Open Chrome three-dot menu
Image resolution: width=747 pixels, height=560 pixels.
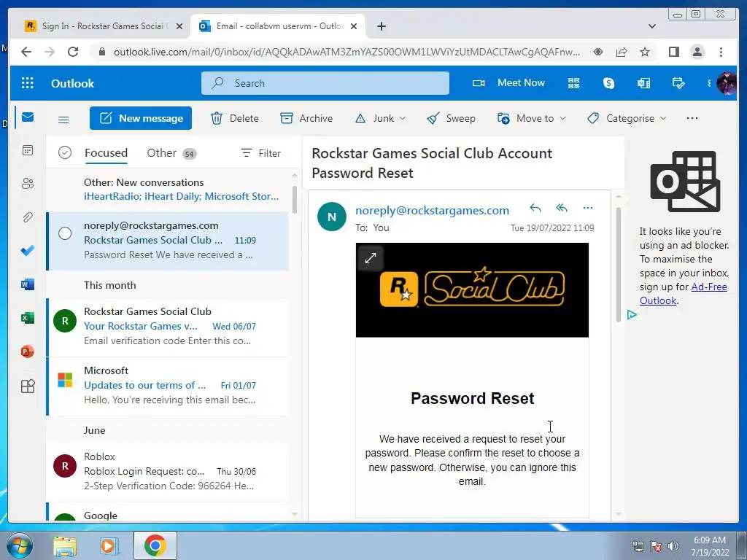[x=721, y=52]
